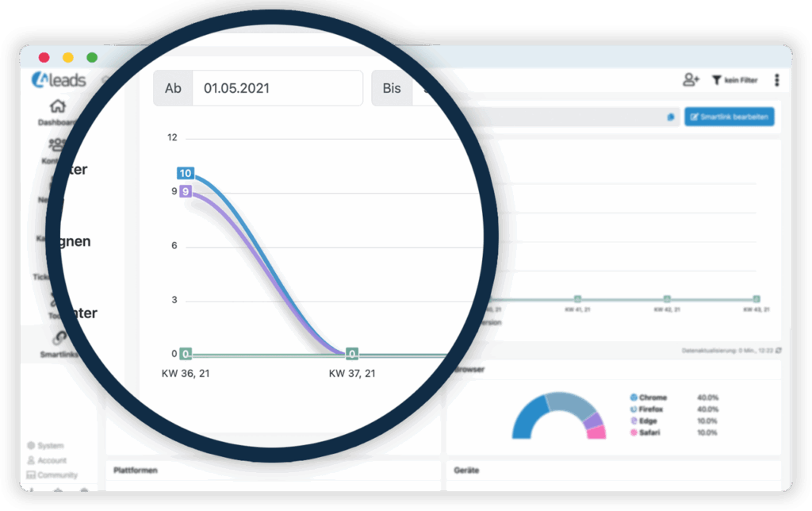Click the pink Safari legend swatch
Screen dimensions: 812x511
pyautogui.click(x=634, y=432)
